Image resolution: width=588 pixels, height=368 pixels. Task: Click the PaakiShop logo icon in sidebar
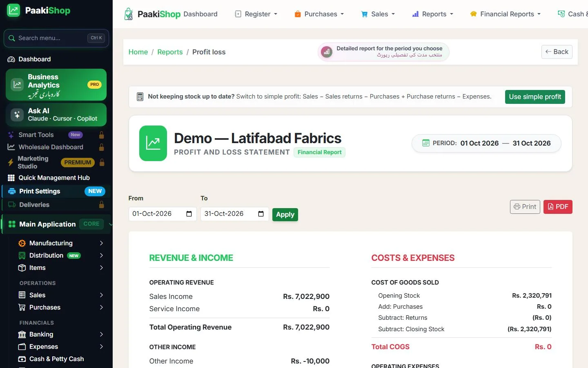click(13, 10)
